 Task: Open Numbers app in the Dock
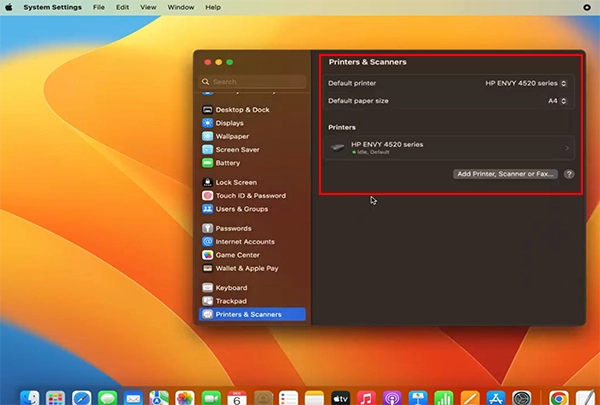pyautogui.click(x=444, y=398)
